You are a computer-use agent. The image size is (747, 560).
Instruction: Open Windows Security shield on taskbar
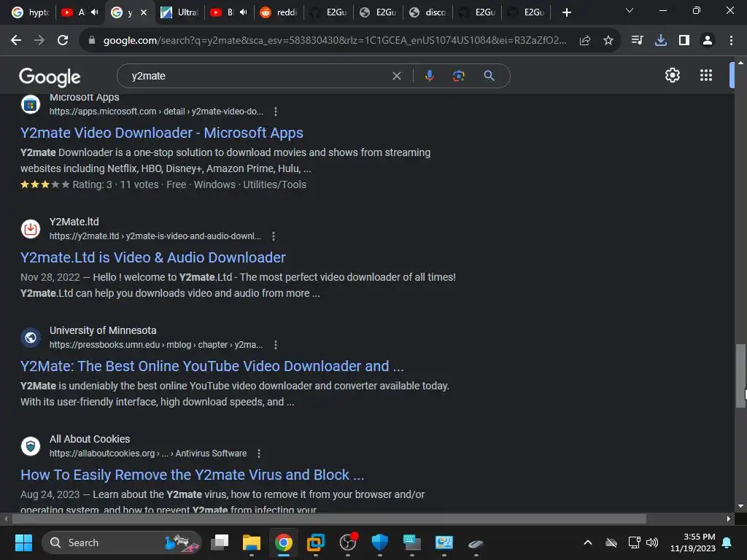[379, 542]
